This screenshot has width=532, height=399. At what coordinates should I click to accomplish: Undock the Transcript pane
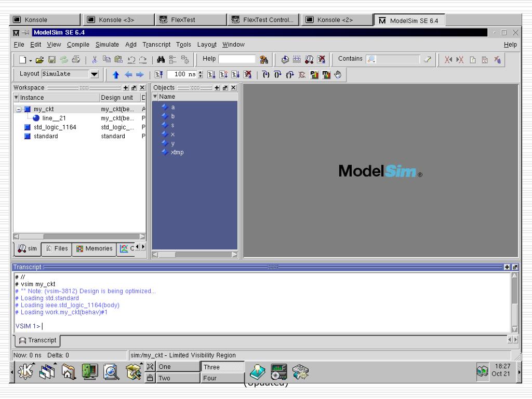pyautogui.click(x=515, y=268)
